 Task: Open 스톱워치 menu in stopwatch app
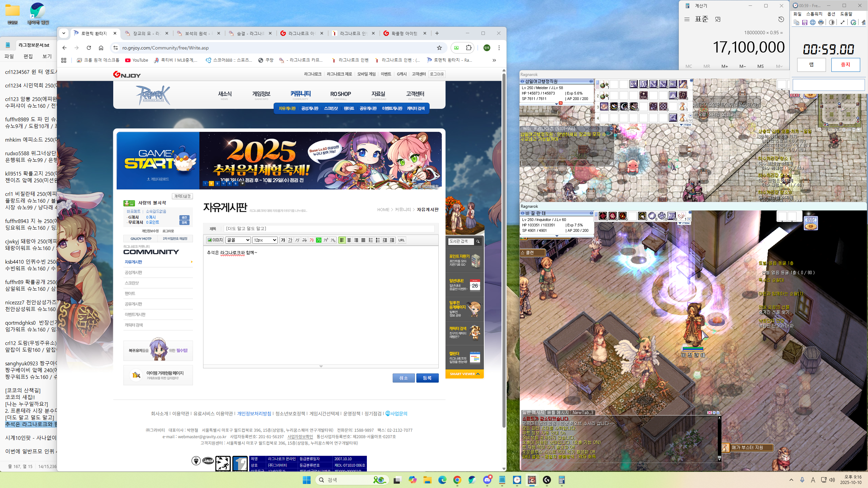tap(814, 14)
